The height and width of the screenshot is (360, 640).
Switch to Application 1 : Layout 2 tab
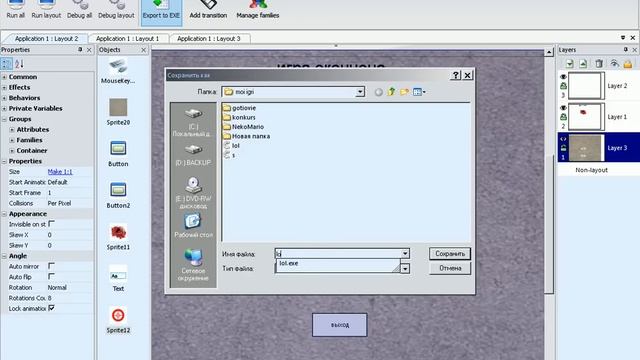click(46, 38)
